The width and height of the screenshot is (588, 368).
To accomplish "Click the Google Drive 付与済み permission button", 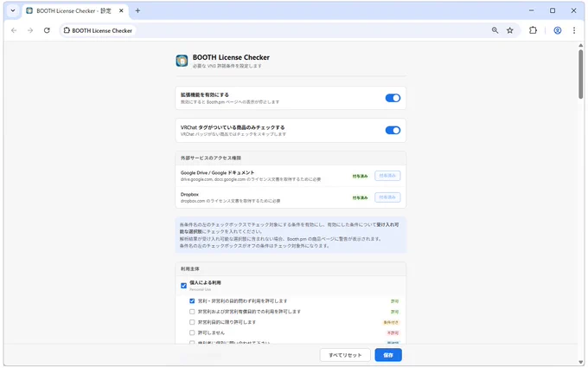I will click(387, 176).
